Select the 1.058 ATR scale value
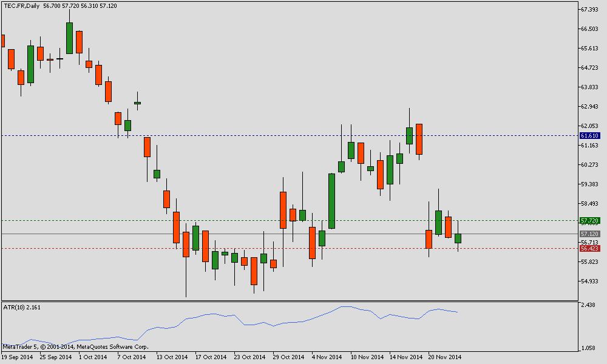Image resolution: width=607 pixels, height=364 pixels. (x=588, y=348)
